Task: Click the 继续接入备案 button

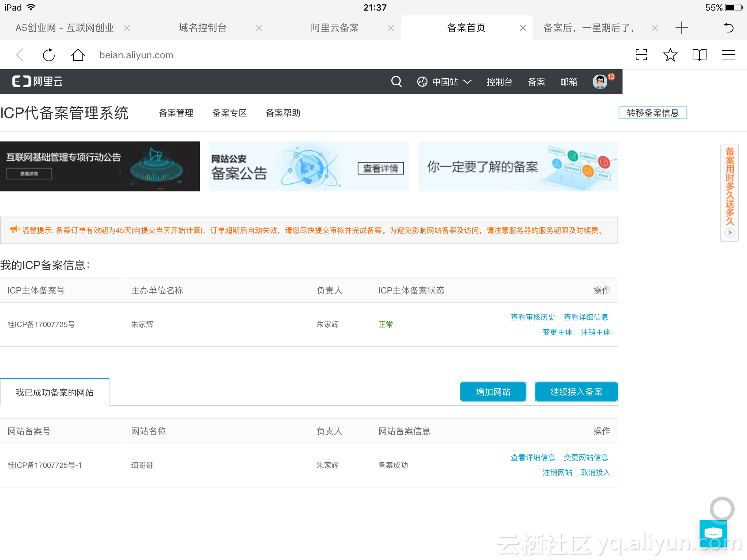Action: [576, 392]
